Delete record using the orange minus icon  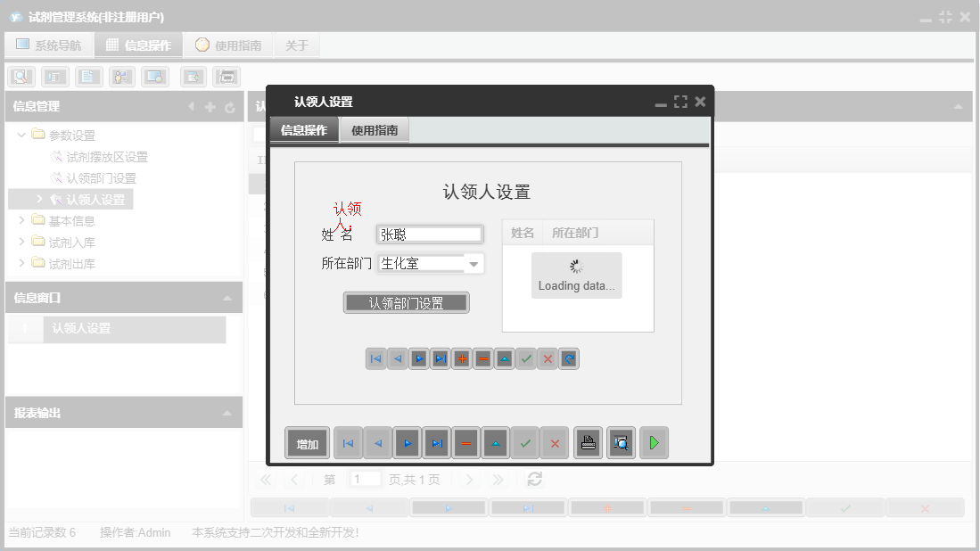pos(482,358)
